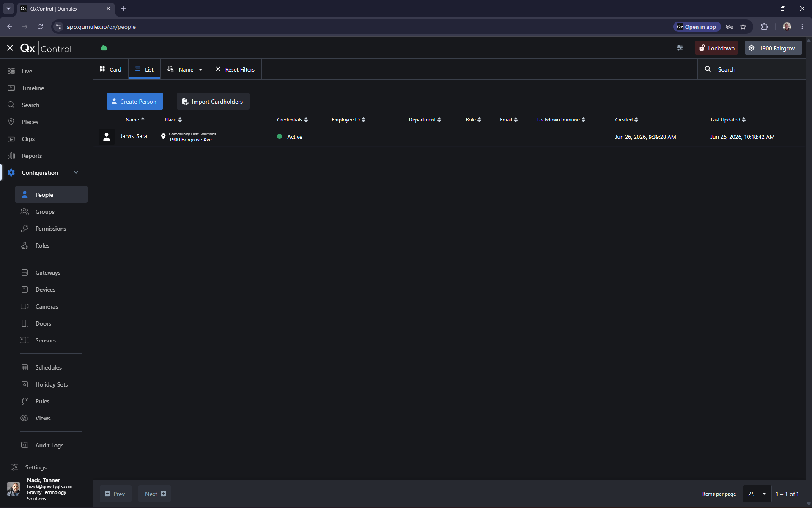Select Timeline in the sidebar
This screenshot has width=812, height=508.
33,88
